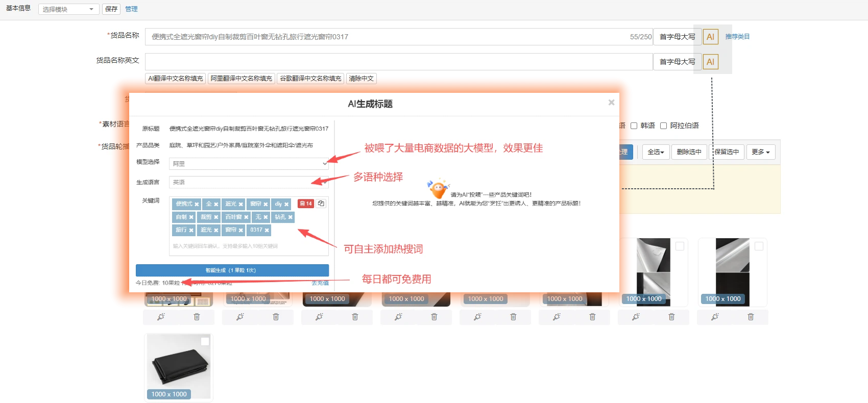
Task: Click the edit icon under the last carousel image
Action: click(x=715, y=317)
